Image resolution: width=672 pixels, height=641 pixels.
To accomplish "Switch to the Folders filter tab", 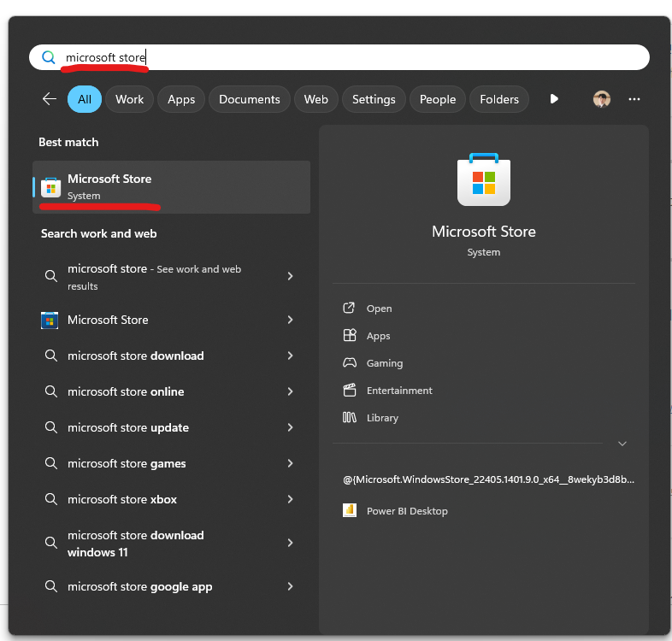I will tap(499, 99).
